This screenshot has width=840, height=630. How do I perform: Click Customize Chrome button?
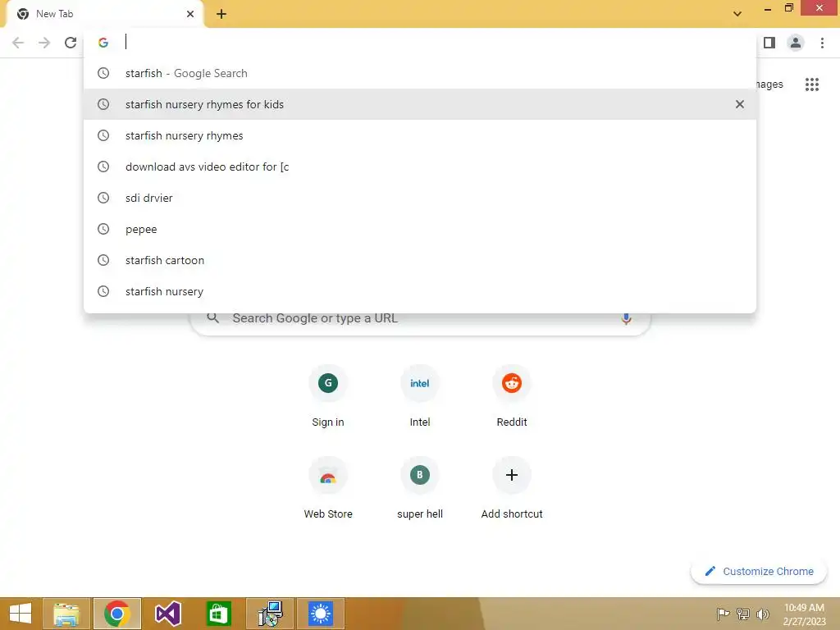coord(759,572)
